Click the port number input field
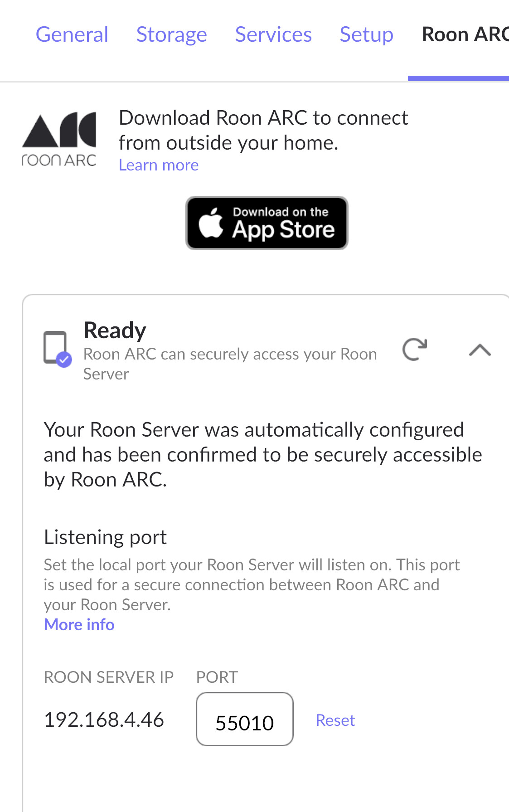The width and height of the screenshot is (509, 812). point(244,720)
